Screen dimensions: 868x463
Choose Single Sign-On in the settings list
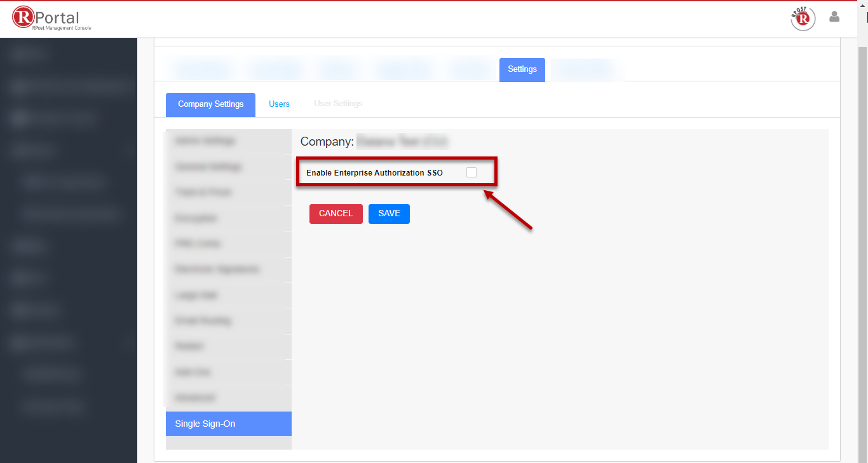229,424
